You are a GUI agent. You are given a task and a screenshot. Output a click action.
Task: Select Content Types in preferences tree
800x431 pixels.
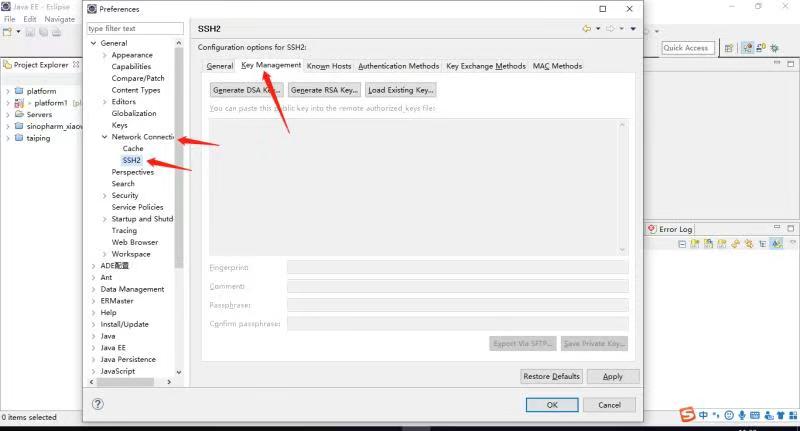(x=136, y=90)
